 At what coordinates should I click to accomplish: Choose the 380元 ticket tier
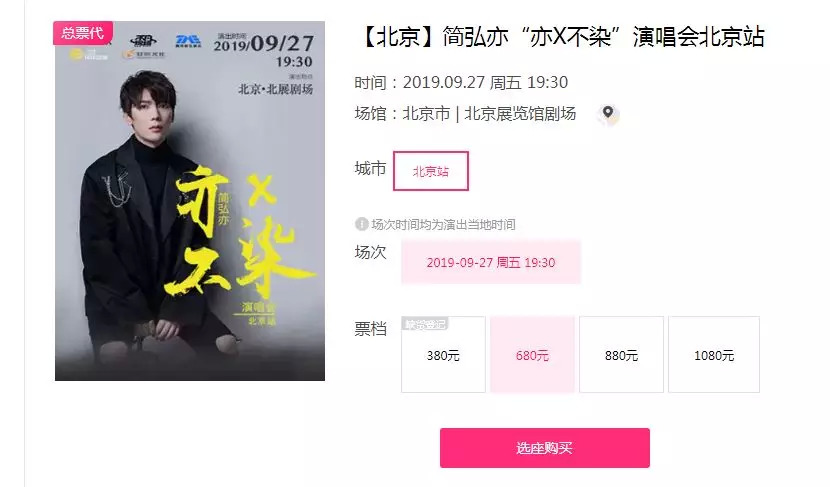coord(444,355)
